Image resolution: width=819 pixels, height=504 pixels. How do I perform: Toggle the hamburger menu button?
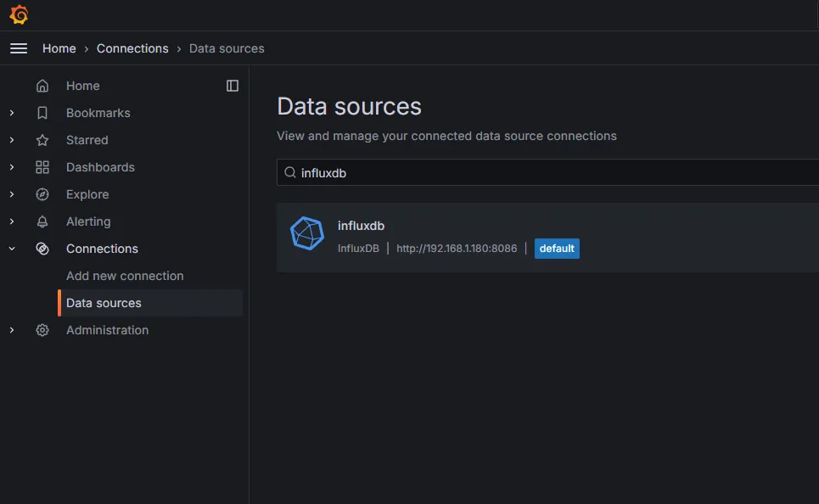pos(19,48)
